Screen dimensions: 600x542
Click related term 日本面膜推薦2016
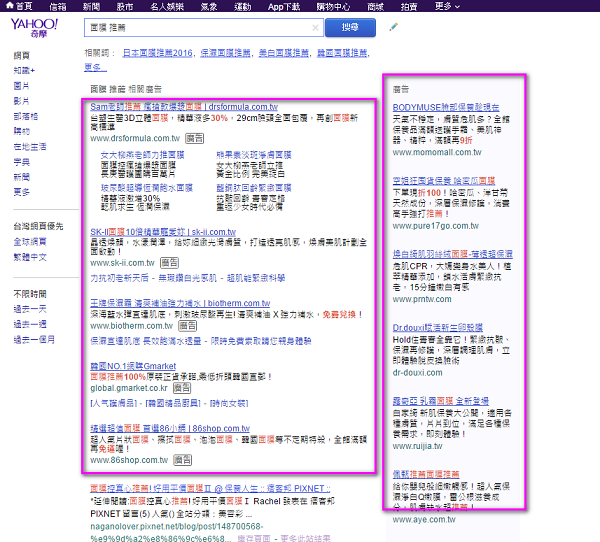click(158, 53)
